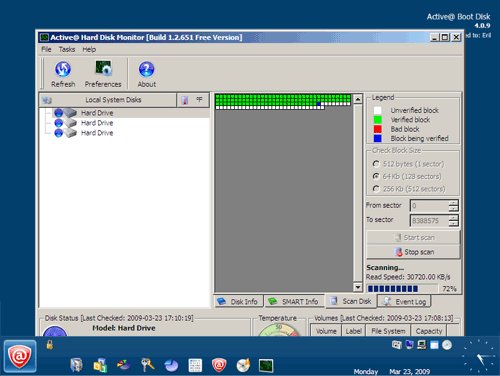Open the Active@ start button
500x376 pixels.
coord(20,356)
